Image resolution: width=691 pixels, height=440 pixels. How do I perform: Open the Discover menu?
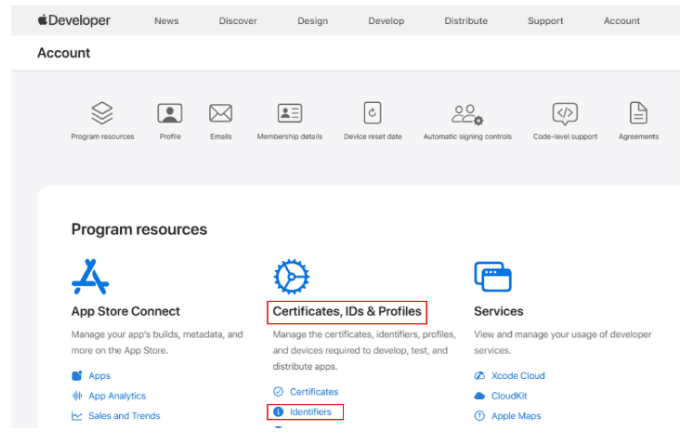pyautogui.click(x=238, y=21)
